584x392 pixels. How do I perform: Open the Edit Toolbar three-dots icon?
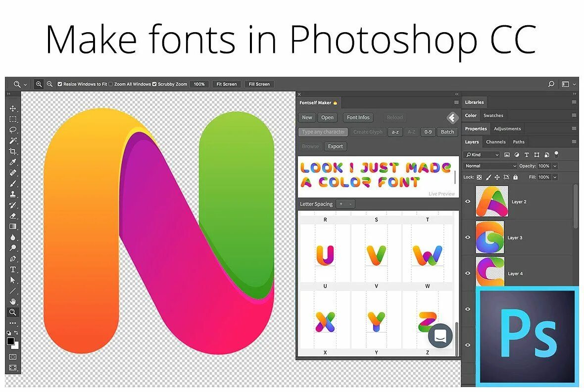tap(13, 323)
